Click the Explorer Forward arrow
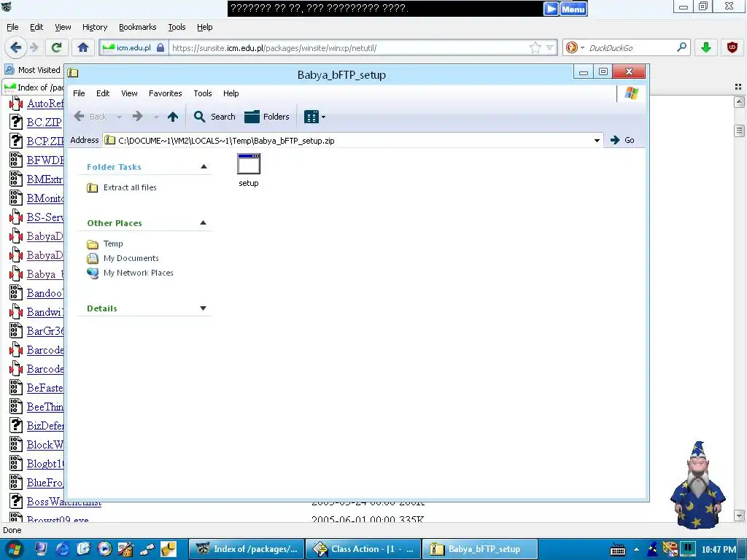747x560 pixels. [x=138, y=117]
